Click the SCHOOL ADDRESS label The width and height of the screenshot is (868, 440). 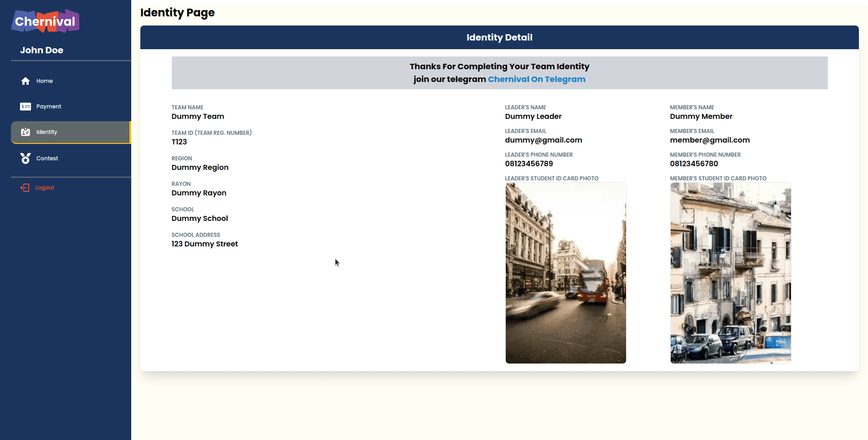point(195,235)
